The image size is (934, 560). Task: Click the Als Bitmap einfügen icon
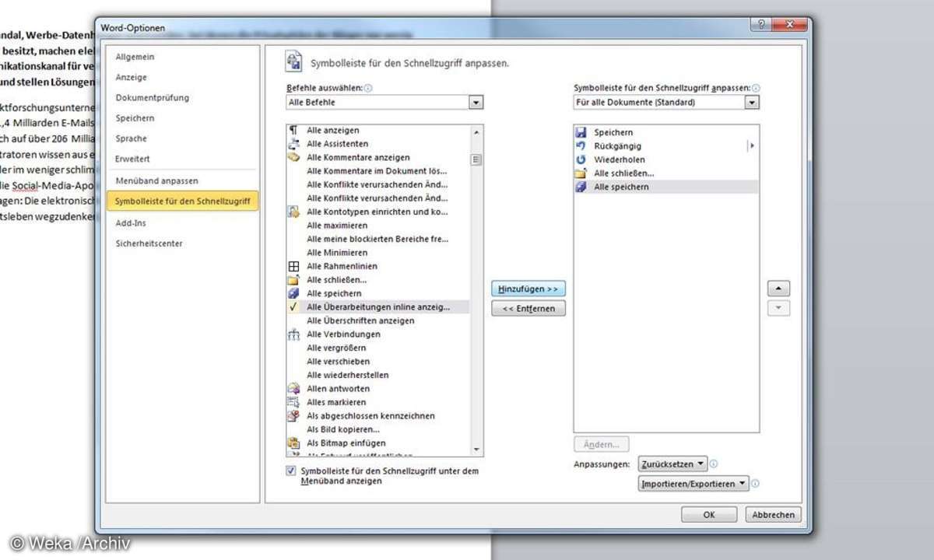click(293, 443)
